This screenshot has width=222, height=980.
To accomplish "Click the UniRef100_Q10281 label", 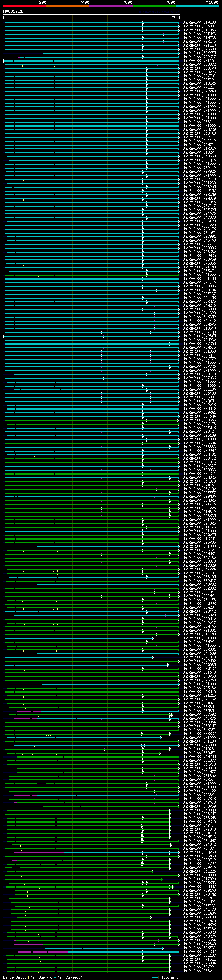I will [199, 749].
